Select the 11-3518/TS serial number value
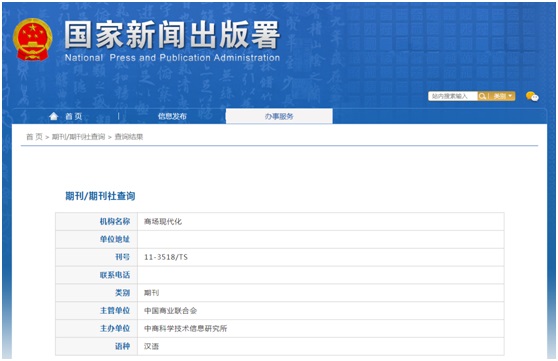 (x=166, y=257)
